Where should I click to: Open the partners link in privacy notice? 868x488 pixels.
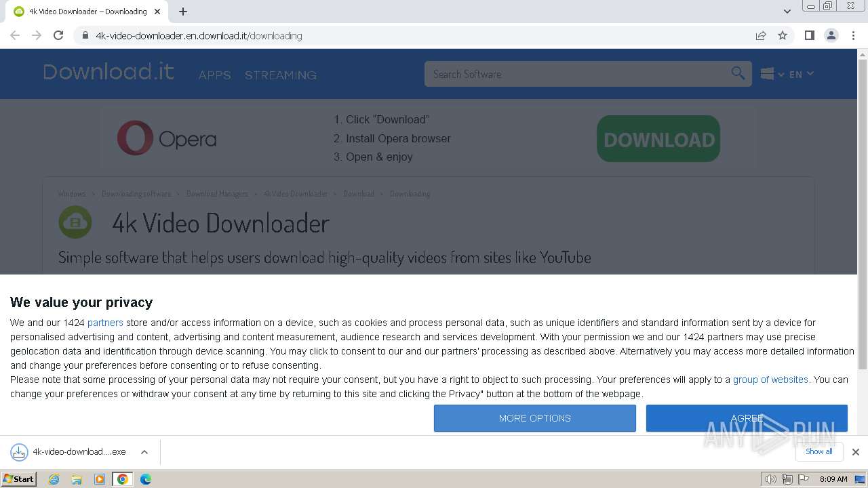(105, 323)
